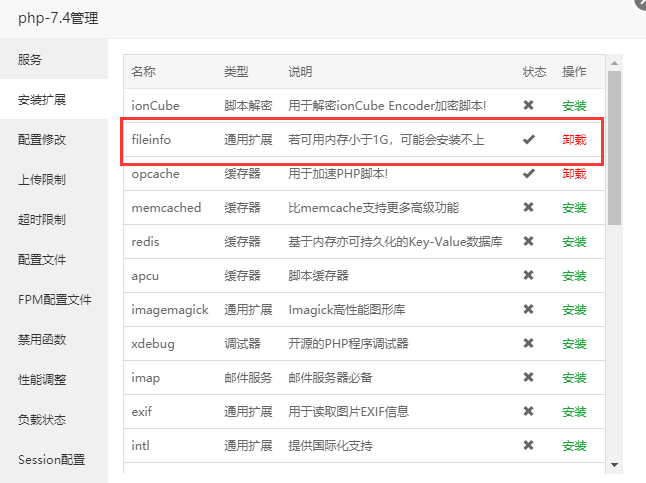Image resolution: width=646 pixels, height=483 pixels.
Task: Click the imap X status icon
Action: [x=529, y=377]
